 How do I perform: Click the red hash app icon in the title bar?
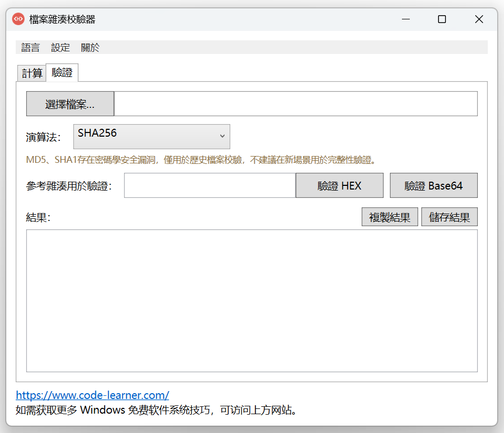tap(18, 19)
